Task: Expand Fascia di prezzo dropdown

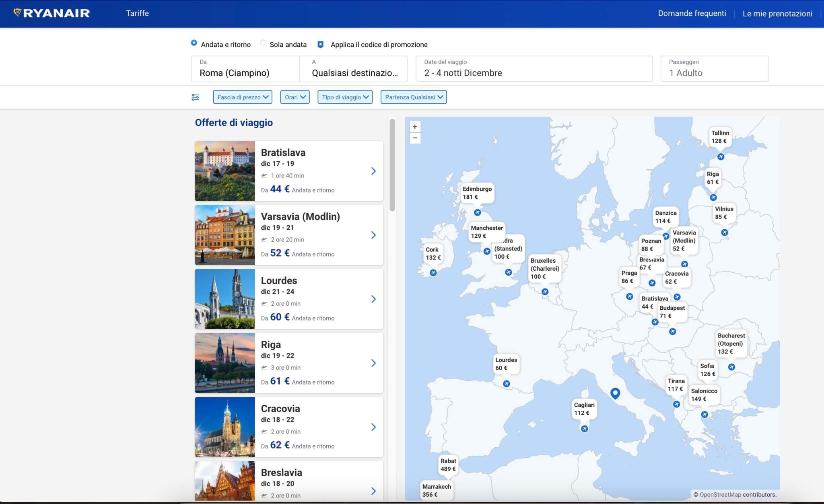Action: (x=243, y=97)
